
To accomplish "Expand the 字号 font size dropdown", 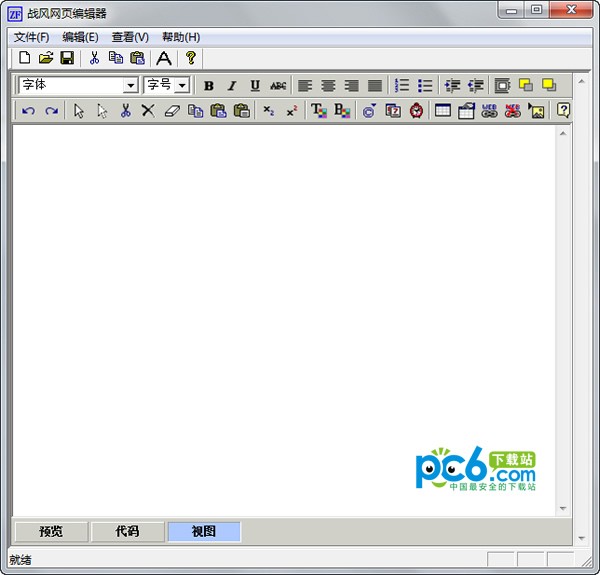I will 182,86.
